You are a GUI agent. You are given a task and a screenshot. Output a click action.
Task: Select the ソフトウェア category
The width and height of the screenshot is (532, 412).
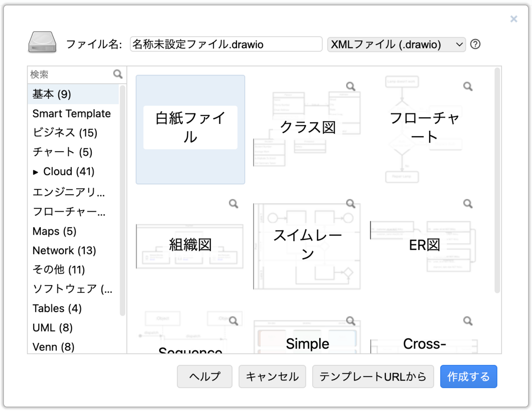tap(74, 289)
